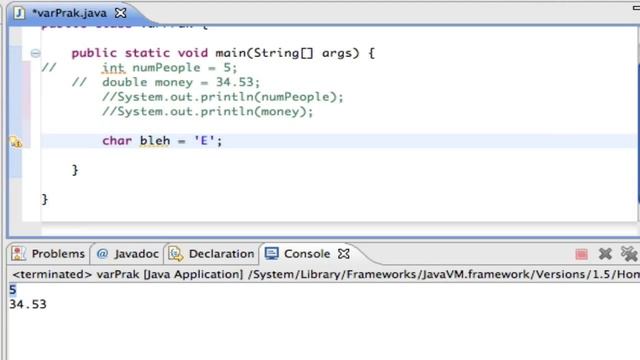Viewport: 640px width, 360px height.
Task: Click the commented System.out.println(numPeople) line
Action: tap(223, 97)
